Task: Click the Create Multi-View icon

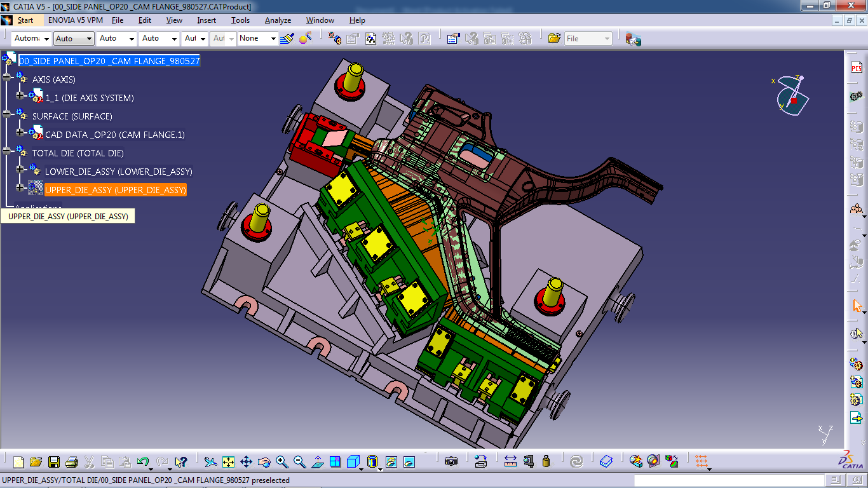Action: [336, 462]
